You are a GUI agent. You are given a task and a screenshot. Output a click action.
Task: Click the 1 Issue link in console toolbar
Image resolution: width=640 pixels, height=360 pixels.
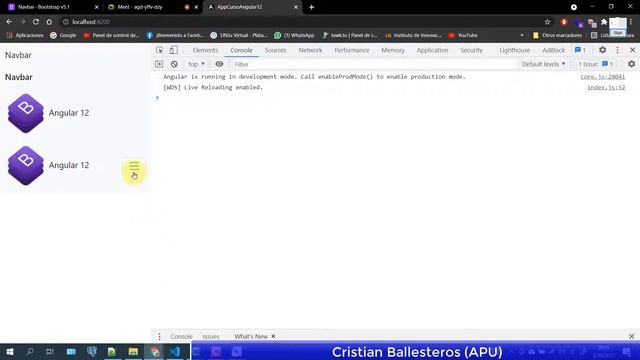point(595,64)
